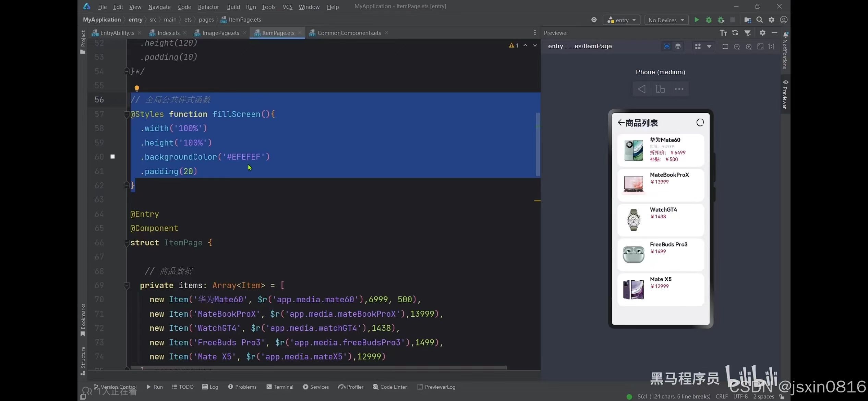Click the Previewer refresh icon

(x=735, y=33)
